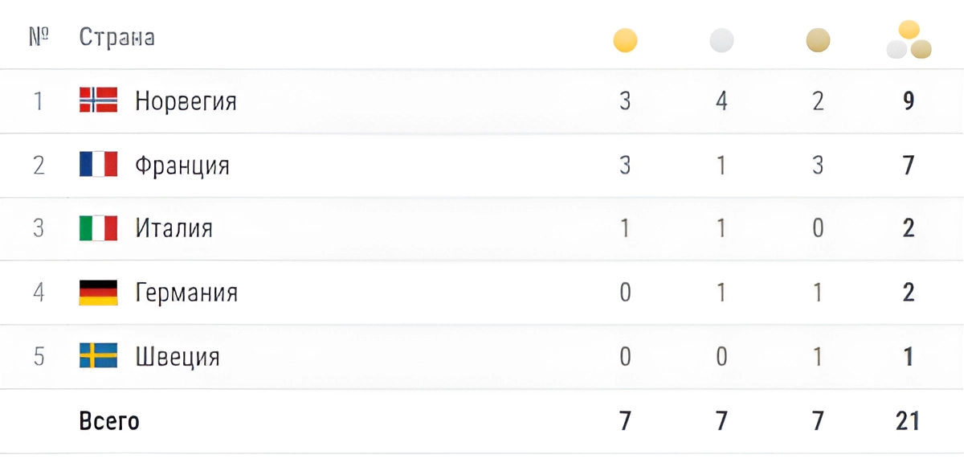
Task: Open the Швеция country link
Action: coord(178,356)
